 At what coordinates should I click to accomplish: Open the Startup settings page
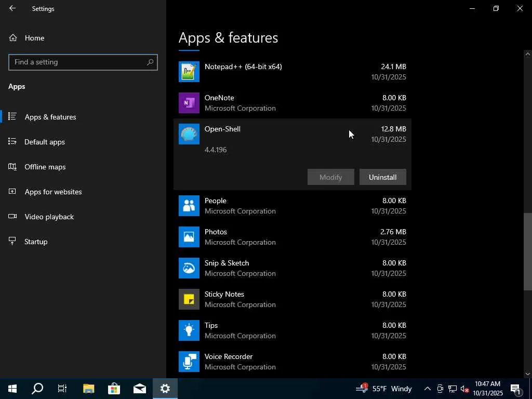(36, 242)
